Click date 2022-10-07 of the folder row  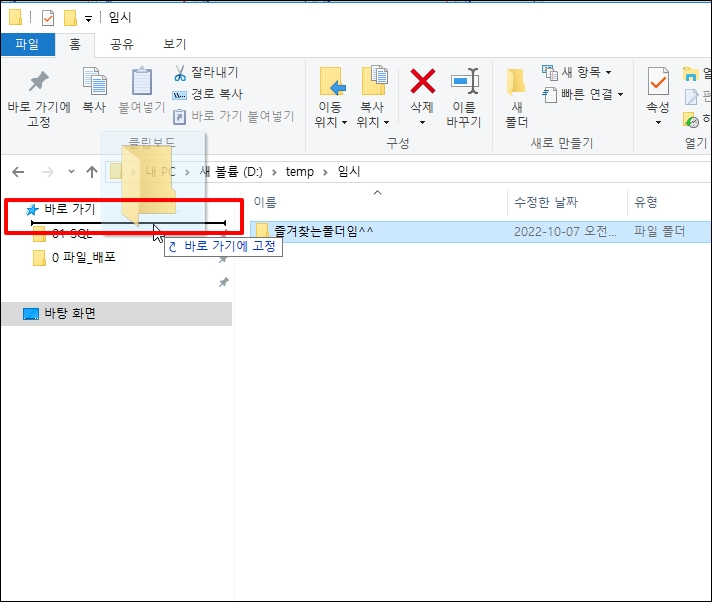pyautogui.click(x=565, y=232)
